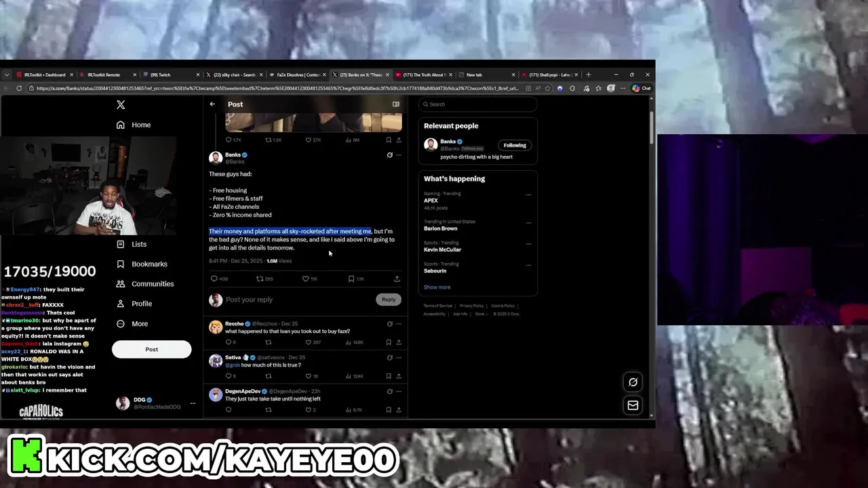Bookmark Reccho's reply
This screenshot has height=488, width=868.
(x=389, y=342)
